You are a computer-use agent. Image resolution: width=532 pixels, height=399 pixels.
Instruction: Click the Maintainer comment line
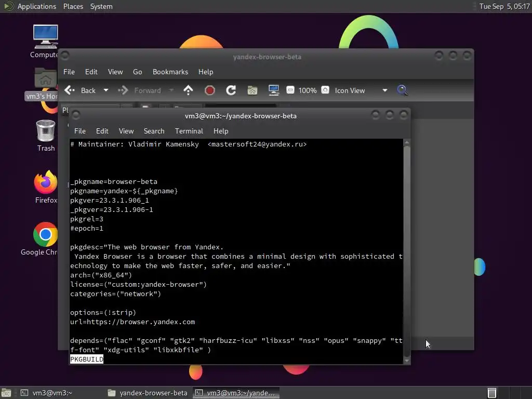[188, 144]
